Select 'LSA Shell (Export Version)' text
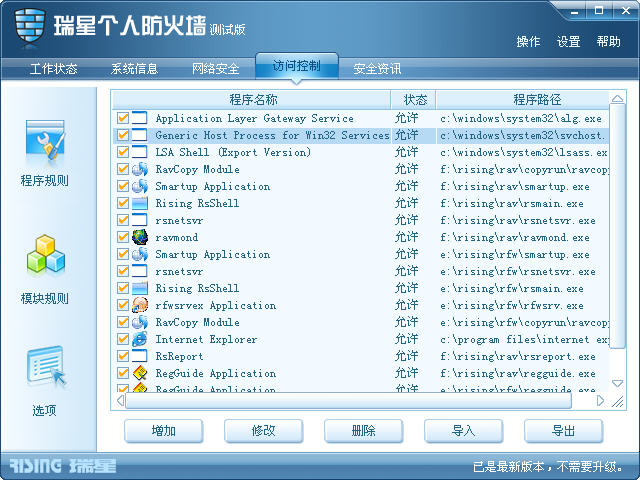The height and width of the screenshot is (480, 640). [233, 152]
